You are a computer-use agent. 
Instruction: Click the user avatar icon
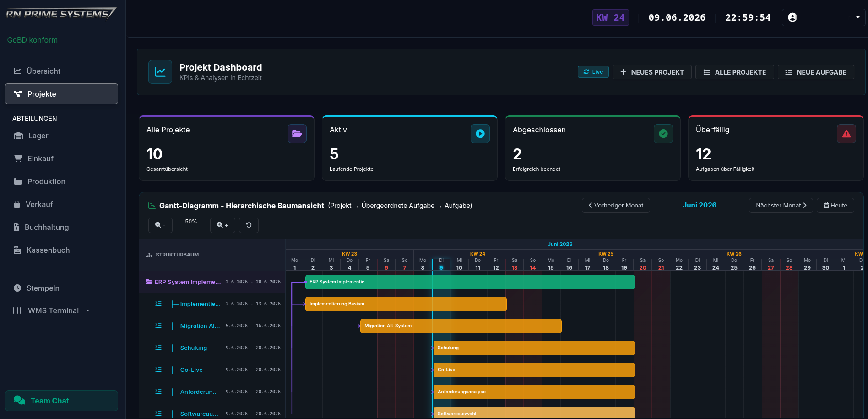792,17
